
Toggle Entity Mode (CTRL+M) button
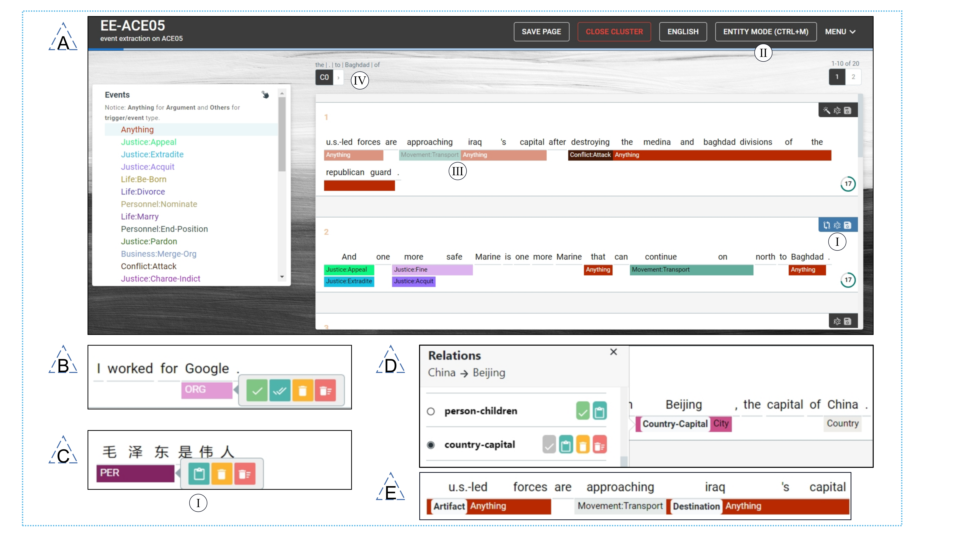(x=765, y=32)
